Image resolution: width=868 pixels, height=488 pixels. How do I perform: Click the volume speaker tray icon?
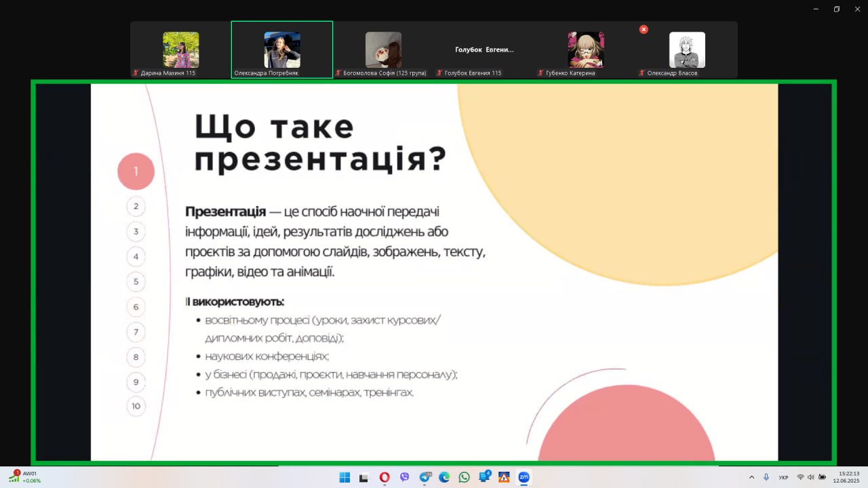click(811, 477)
